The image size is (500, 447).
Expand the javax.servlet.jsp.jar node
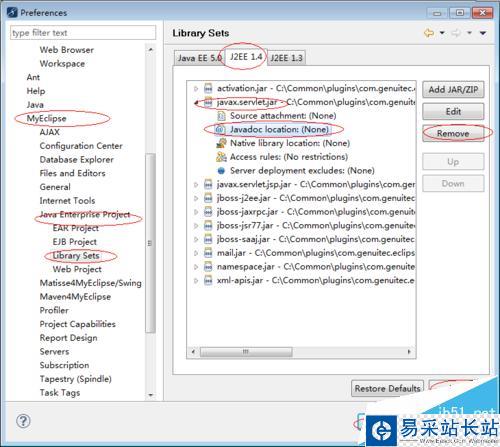[196, 184]
